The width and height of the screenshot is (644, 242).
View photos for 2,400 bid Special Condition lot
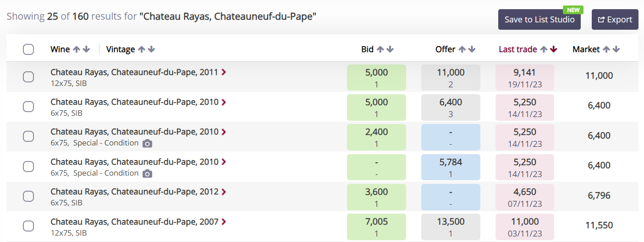[x=147, y=144]
